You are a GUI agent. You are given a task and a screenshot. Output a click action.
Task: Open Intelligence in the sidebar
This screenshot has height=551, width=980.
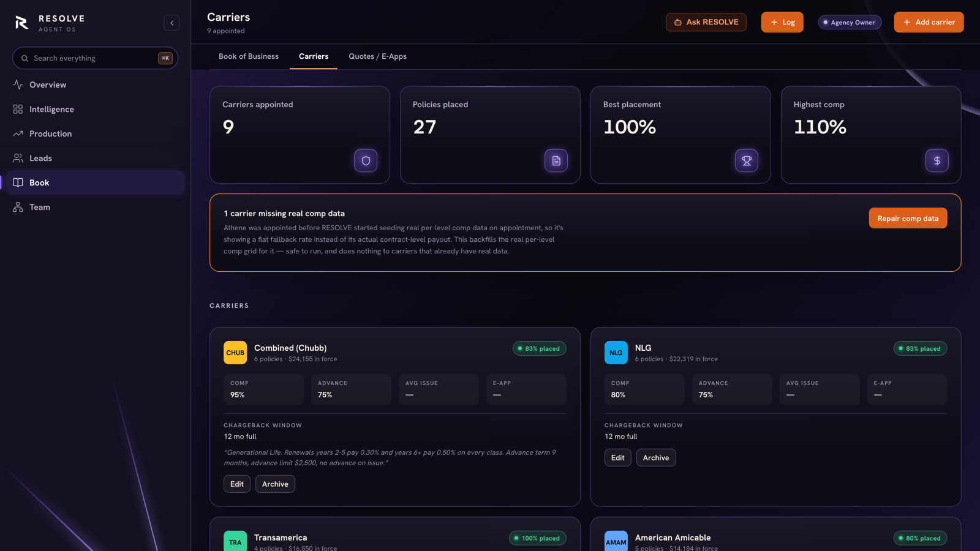[96, 109]
